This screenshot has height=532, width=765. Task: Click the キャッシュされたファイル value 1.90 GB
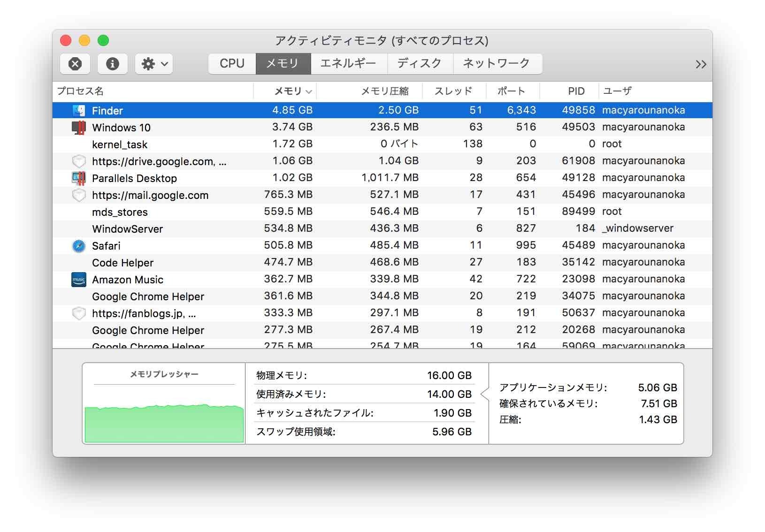pyautogui.click(x=452, y=413)
